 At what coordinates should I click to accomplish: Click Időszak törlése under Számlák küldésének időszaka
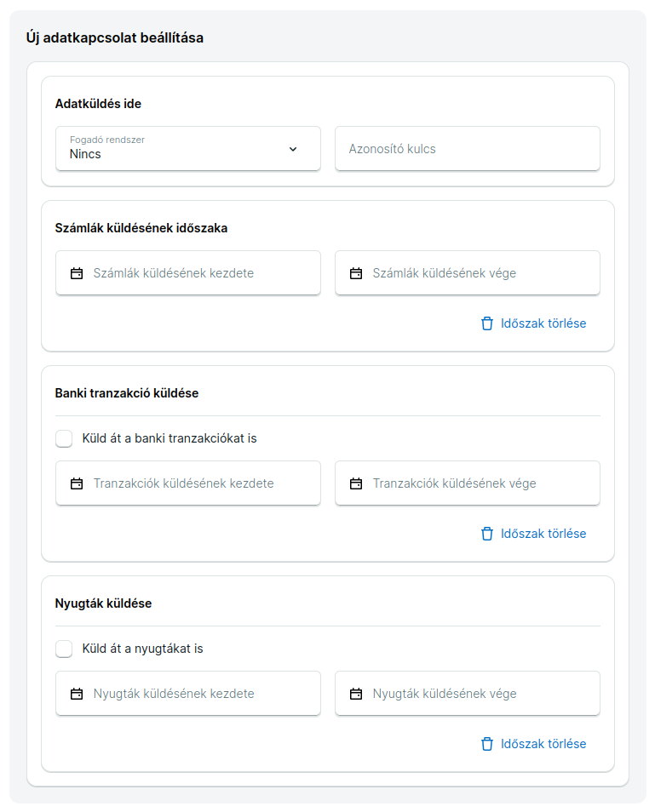543,323
